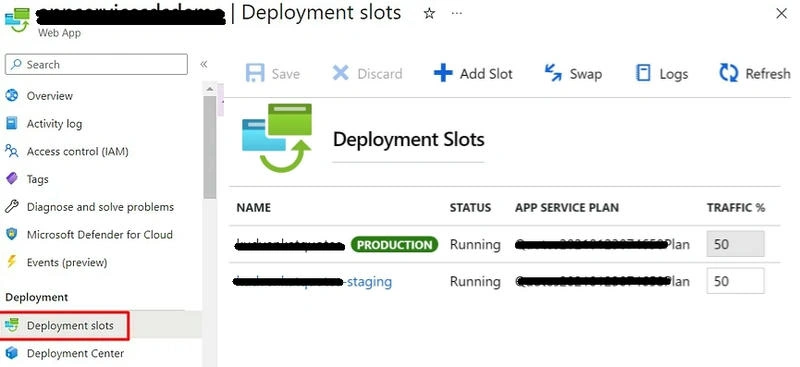Open the more options ellipsis in the header
This screenshot has width=800, height=367.
[457, 13]
